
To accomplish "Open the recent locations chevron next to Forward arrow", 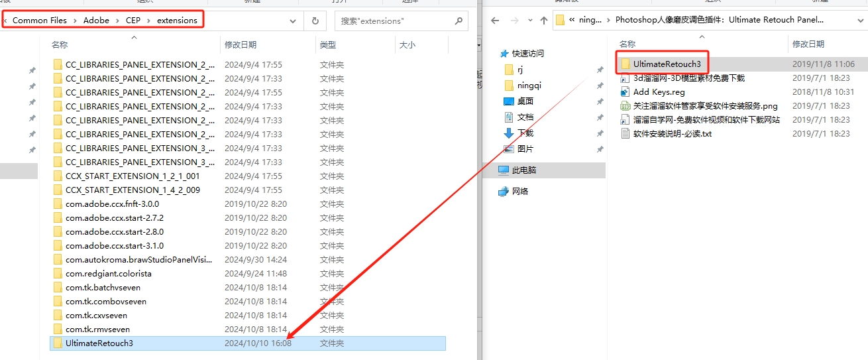I will coord(531,21).
